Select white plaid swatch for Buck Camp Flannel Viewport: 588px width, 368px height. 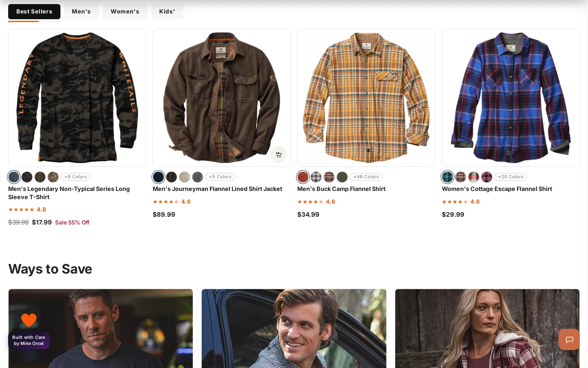(316, 177)
